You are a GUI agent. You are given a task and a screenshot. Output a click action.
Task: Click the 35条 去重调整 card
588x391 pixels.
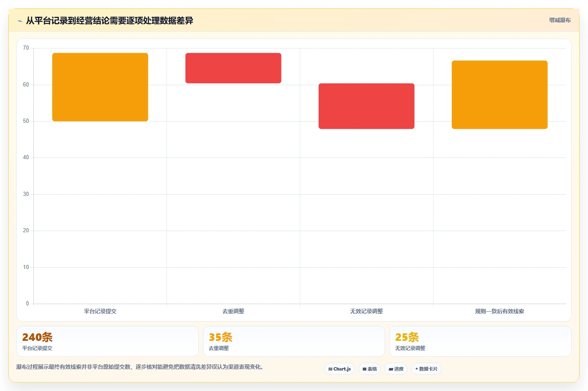coord(294,341)
